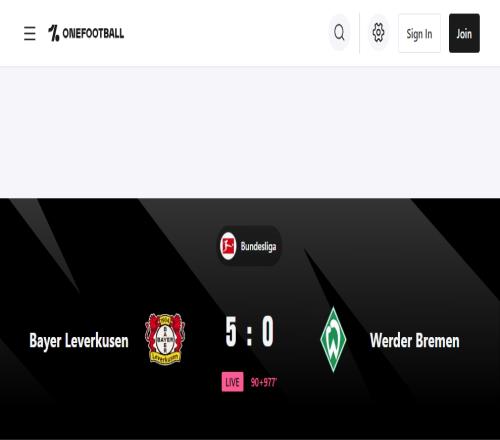Open the Bayer Leverkusen team name link

point(79,341)
